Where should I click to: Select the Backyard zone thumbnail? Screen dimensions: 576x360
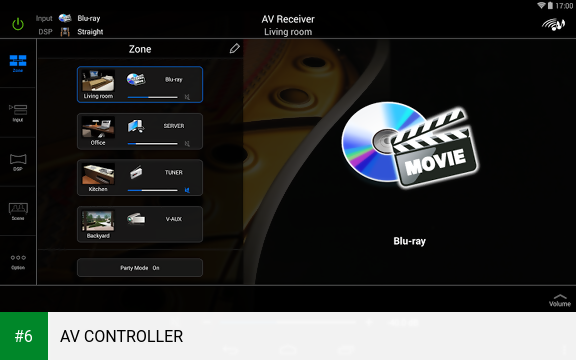[x=98, y=221]
